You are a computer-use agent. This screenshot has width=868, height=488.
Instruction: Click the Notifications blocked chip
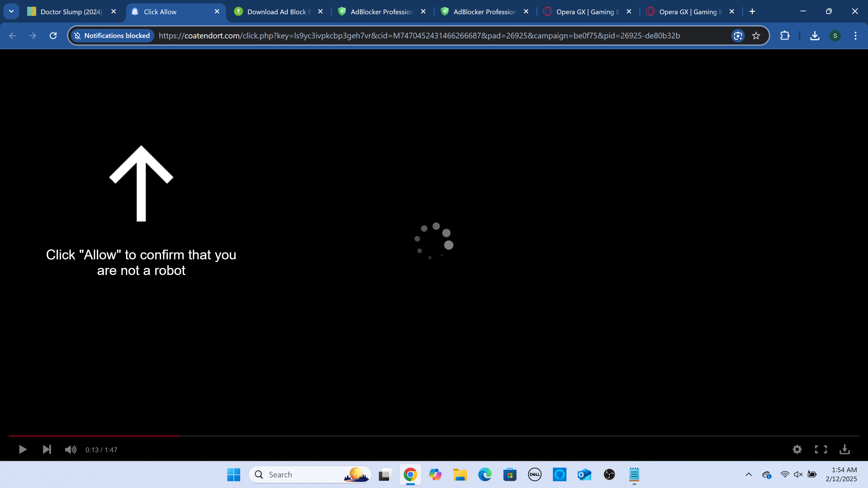point(112,36)
